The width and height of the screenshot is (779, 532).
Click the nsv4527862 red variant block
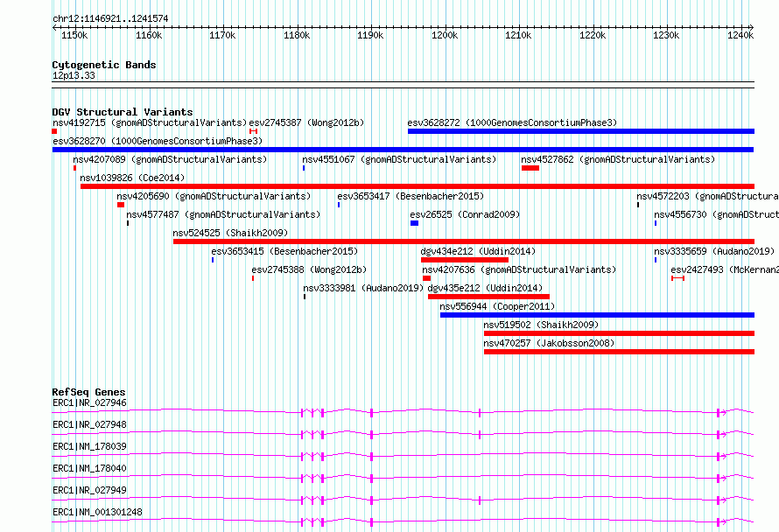[530, 168]
